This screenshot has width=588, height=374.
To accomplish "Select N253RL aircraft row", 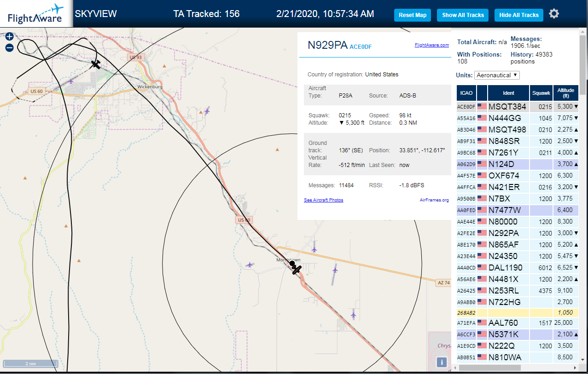I will tap(518, 290).
